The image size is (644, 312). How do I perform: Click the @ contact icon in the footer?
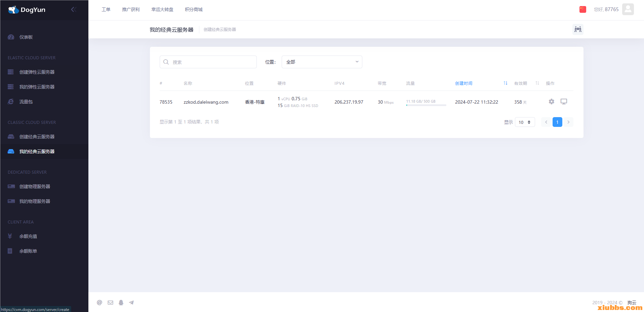(x=99, y=303)
